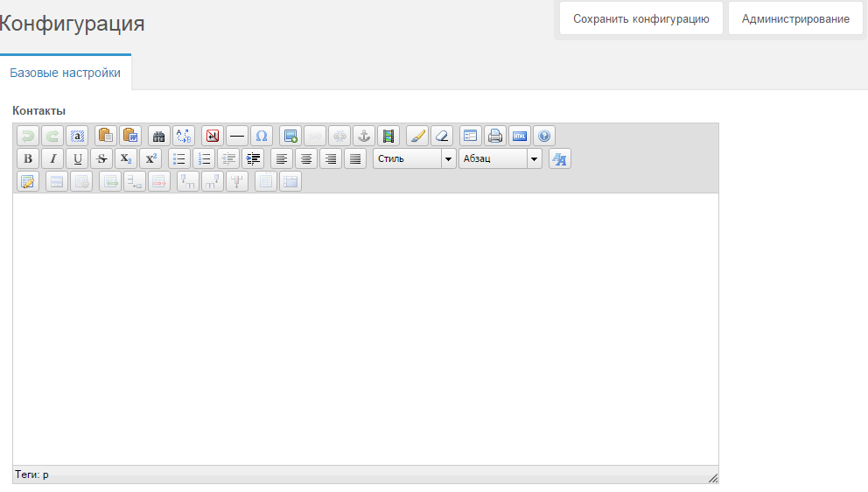
Task: Toggle strikethrough formatting
Action: 101,159
